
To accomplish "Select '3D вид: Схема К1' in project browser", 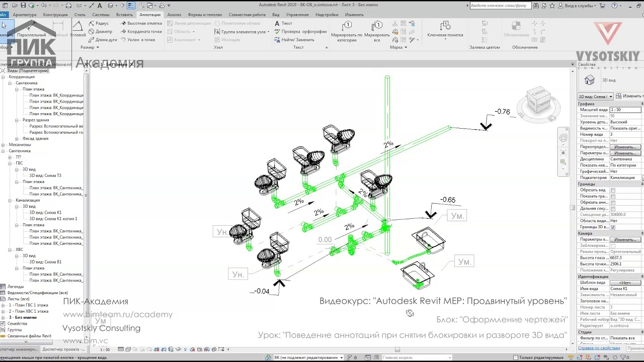I will click(45, 213).
